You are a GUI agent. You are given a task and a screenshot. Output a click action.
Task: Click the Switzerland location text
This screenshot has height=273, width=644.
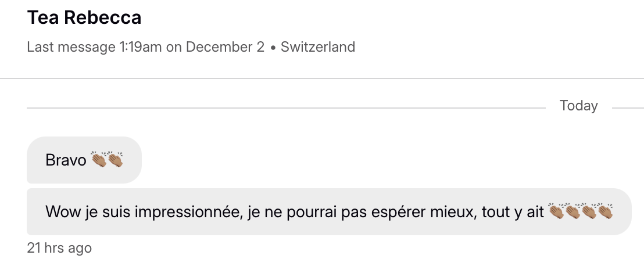(318, 47)
